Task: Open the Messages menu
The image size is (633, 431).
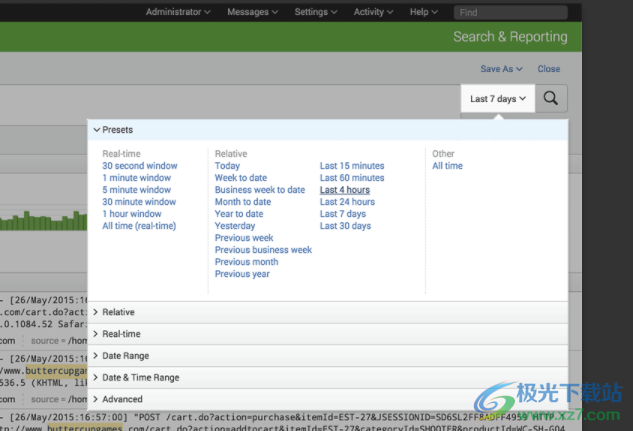Action: tap(252, 12)
